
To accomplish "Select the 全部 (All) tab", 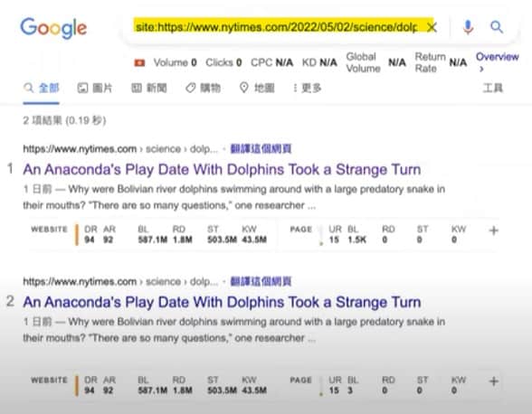I will [x=42, y=89].
